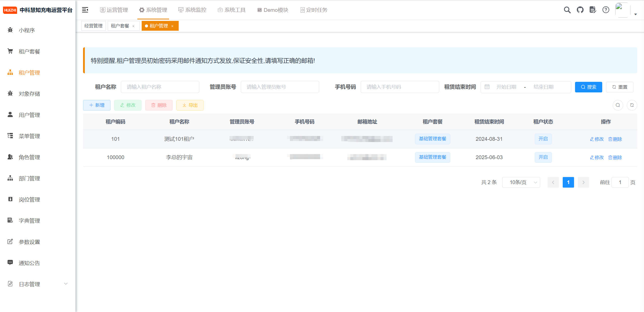Expand the 日志管理 submenu chevron
This screenshot has width=644, height=312.
[x=66, y=284]
